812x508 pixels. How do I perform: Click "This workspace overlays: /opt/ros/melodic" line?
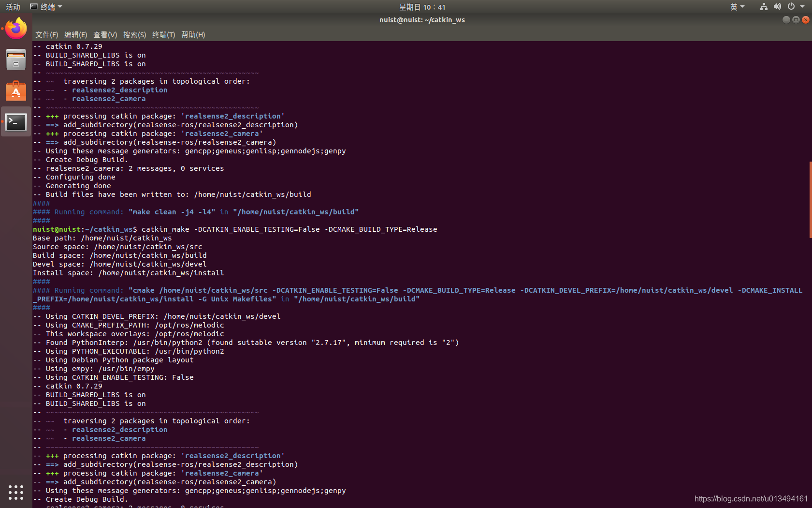click(x=129, y=334)
